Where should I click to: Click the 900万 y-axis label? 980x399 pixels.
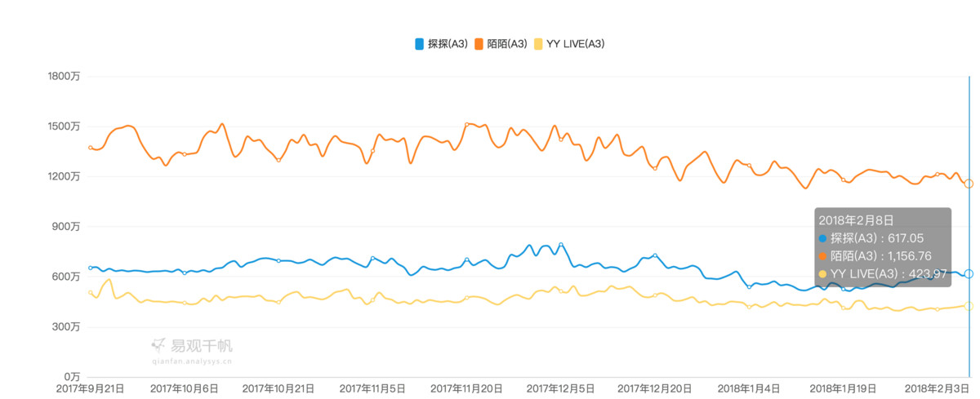point(67,226)
